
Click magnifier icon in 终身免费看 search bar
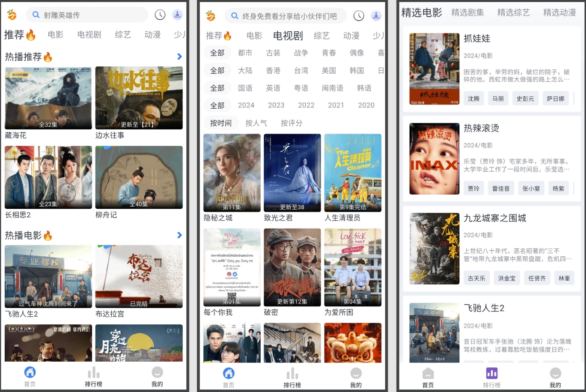click(235, 16)
